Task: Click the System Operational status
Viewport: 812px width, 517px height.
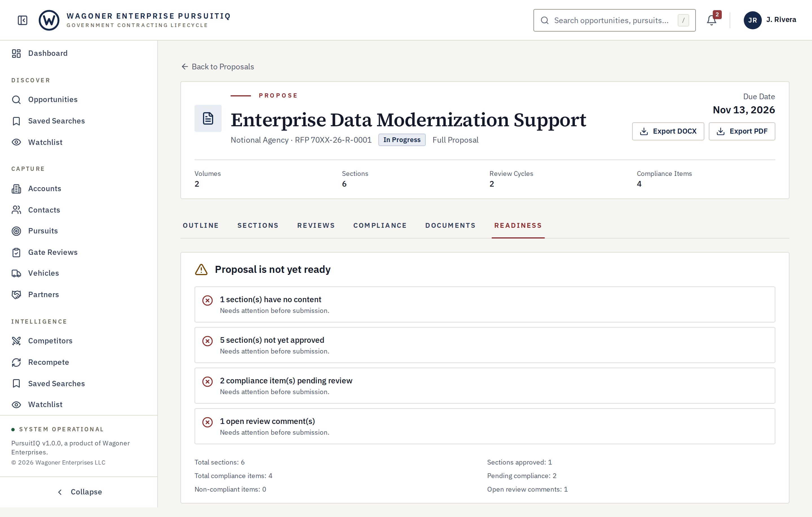Action: click(x=57, y=429)
